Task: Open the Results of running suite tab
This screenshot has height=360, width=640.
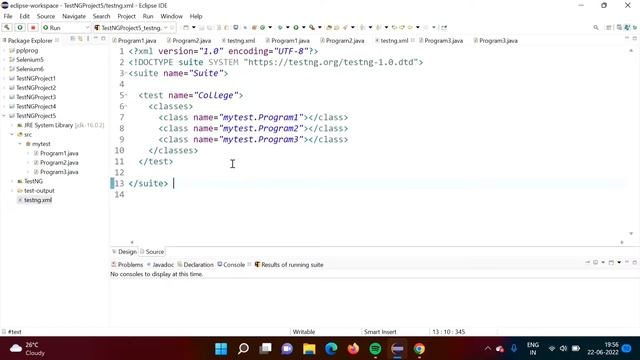Action: [289, 264]
